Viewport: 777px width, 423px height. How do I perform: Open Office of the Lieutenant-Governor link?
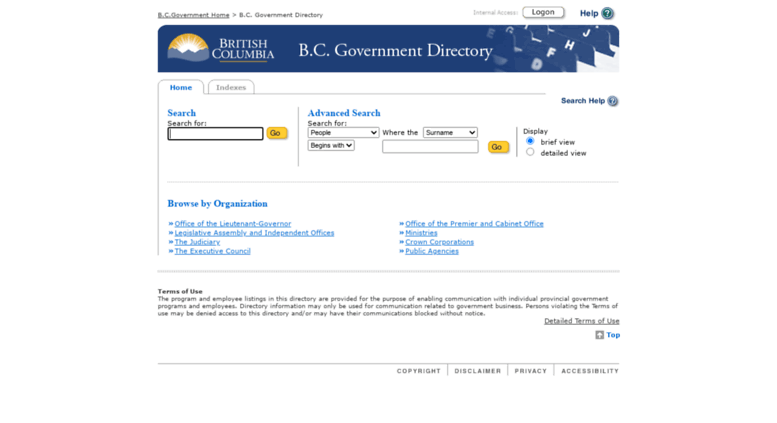tap(233, 224)
